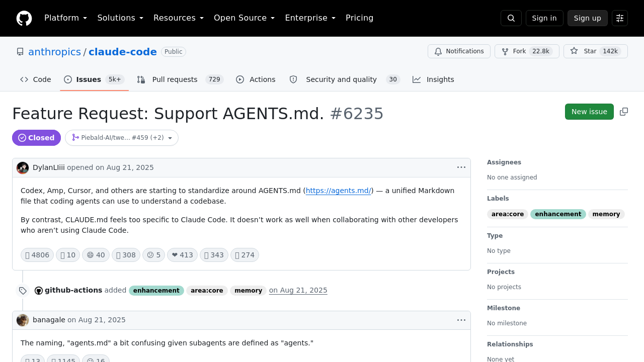Open the anthropics organization link
Screen dimensions: 644x362
point(54,52)
